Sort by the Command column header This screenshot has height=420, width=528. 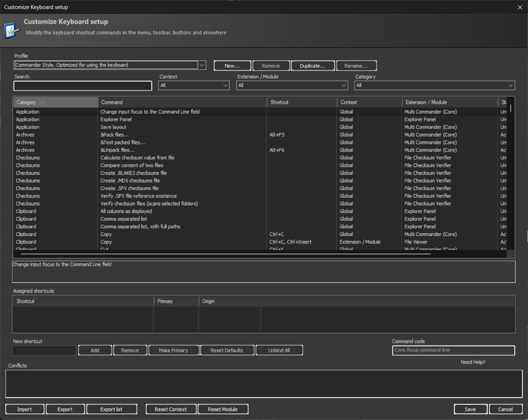coord(182,102)
